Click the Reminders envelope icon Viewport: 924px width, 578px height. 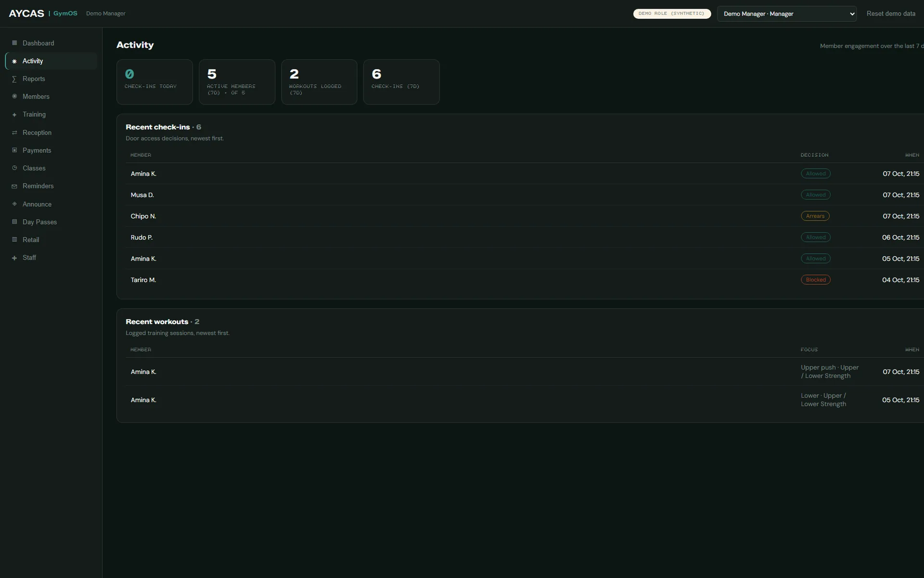(14, 186)
